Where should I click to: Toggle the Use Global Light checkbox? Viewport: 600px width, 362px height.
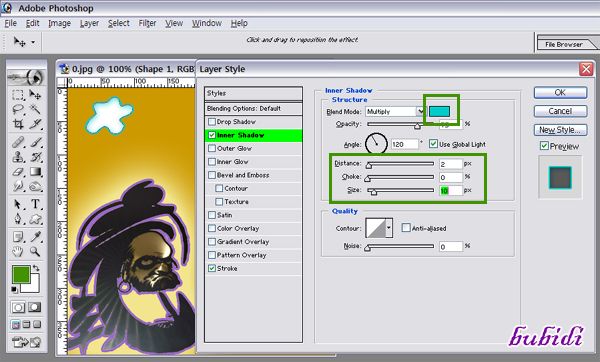coord(433,144)
